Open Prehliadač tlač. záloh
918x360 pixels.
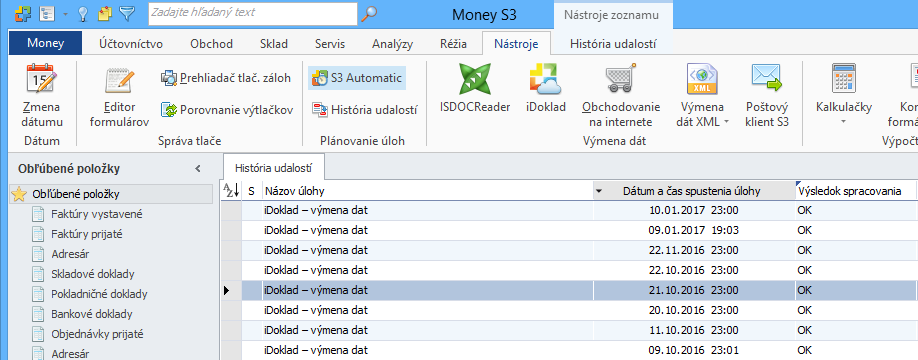pos(226,78)
